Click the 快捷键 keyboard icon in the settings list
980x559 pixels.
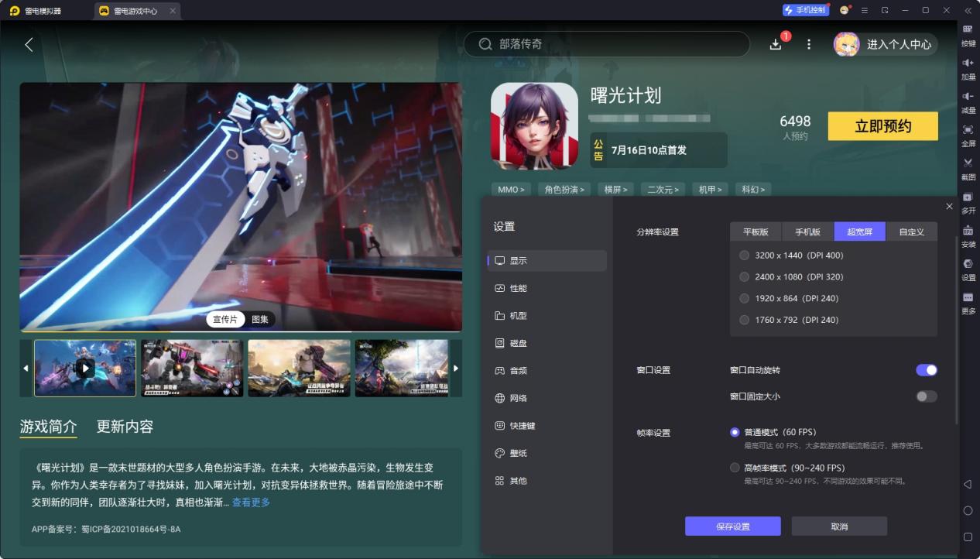click(499, 426)
